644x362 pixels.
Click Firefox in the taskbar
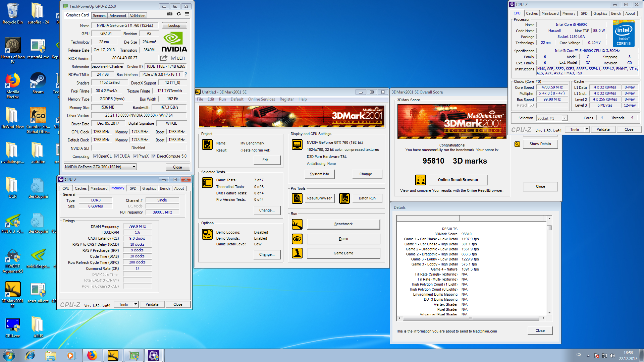[92, 355]
